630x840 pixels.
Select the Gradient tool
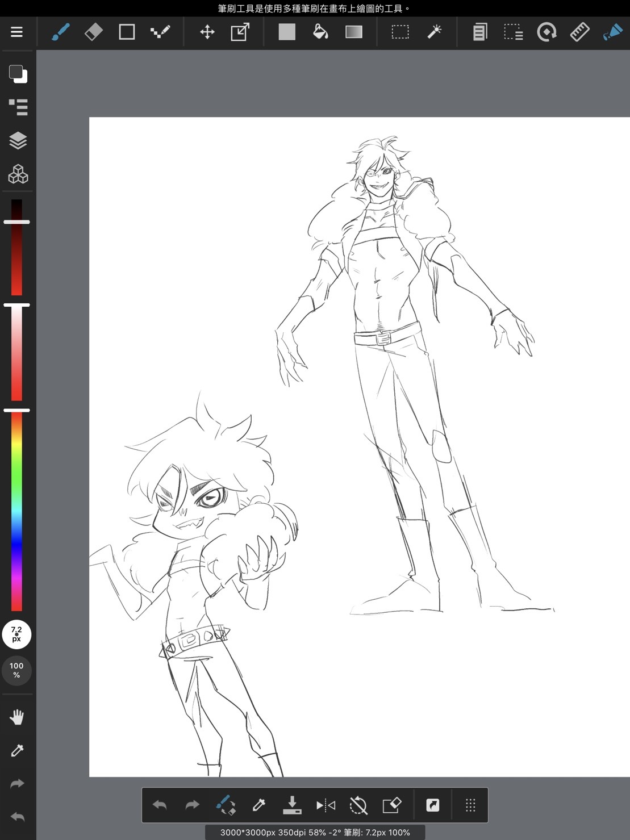click(354, 32)
